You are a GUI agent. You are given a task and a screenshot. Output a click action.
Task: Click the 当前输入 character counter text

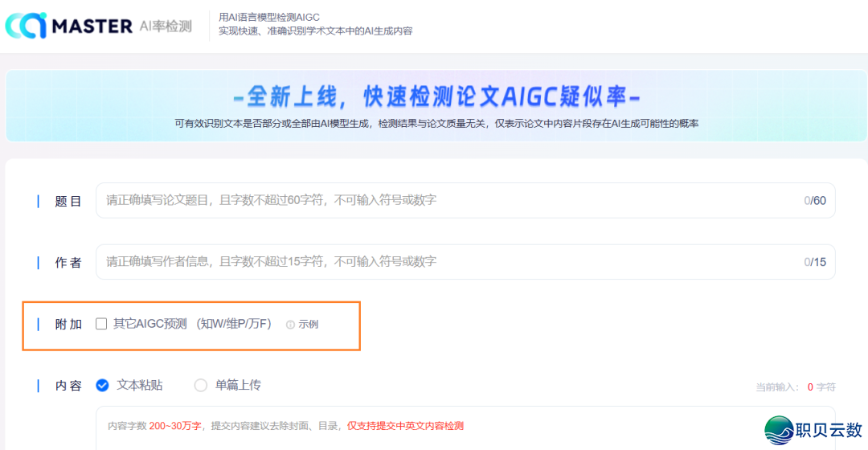[x=796, y=387]
